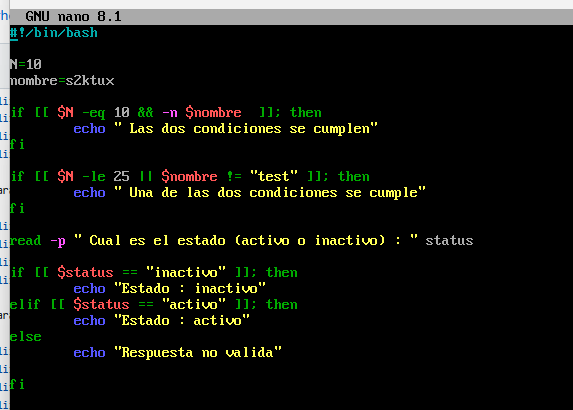The width and height of the screenshot is (573, 410).
Task: Click the '-n $nombre' test expression
Action: (202, 113)
